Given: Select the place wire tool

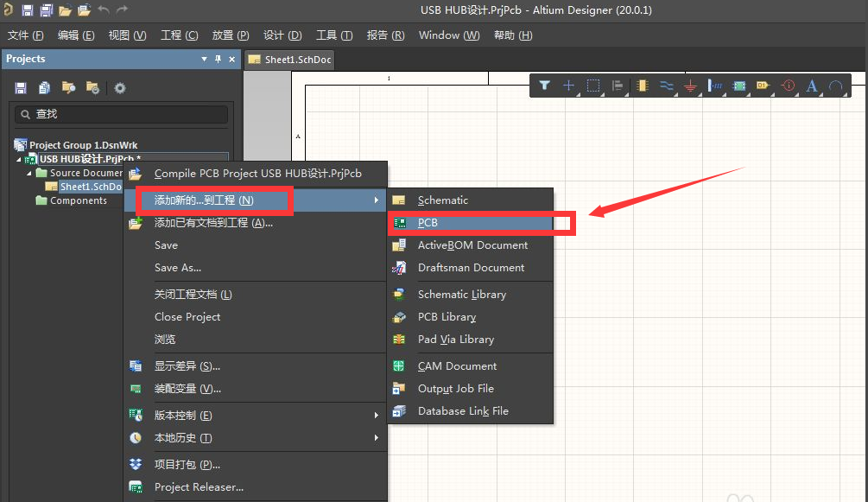Looking at the screenshot, I should tap(667, 86).
